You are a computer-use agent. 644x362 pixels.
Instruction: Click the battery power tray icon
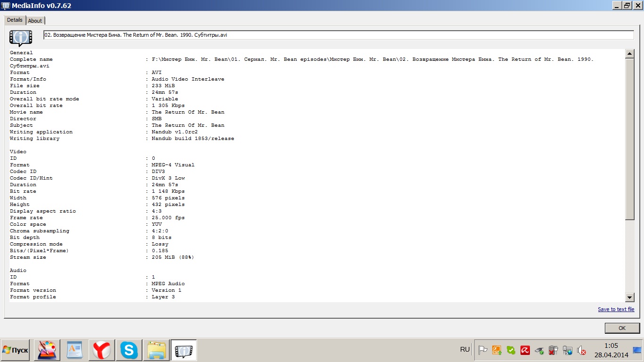point(553,350)
